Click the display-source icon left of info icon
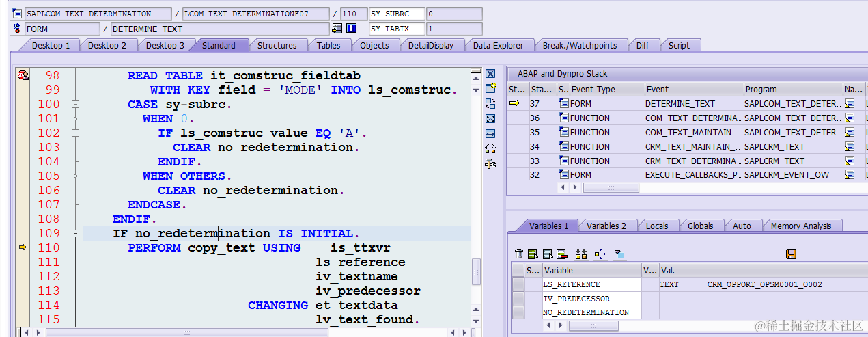This screenshot has height=337, width=868. 337,29
